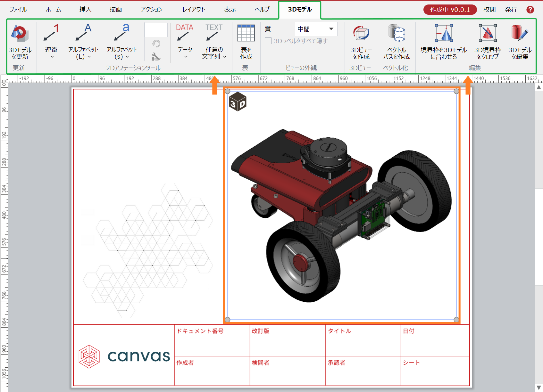Open the ファイル menu tab
This screenshot has height=392, width=543.
(18, 9)
